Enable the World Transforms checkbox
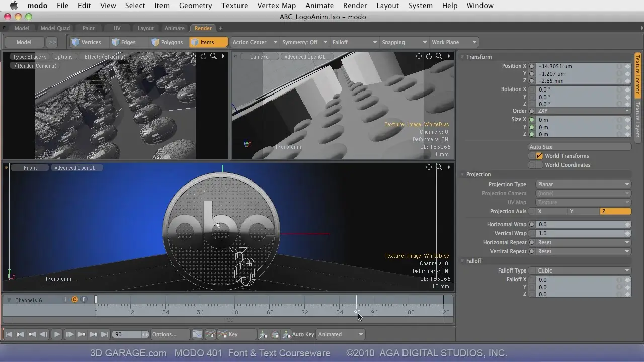The height and width of the screenshot is (362, 644). click(539, 156)
